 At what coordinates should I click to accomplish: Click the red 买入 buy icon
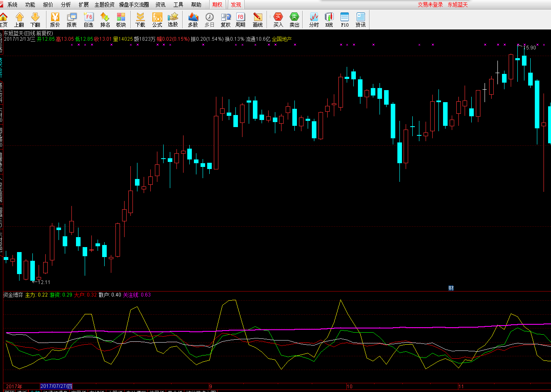tap(278, 20)
